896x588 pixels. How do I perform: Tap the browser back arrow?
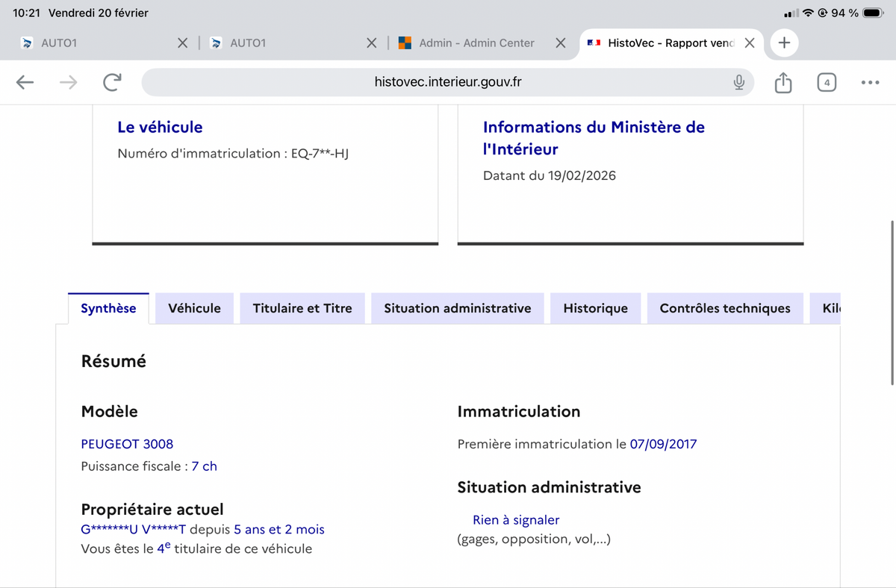[x=25, y=82]
